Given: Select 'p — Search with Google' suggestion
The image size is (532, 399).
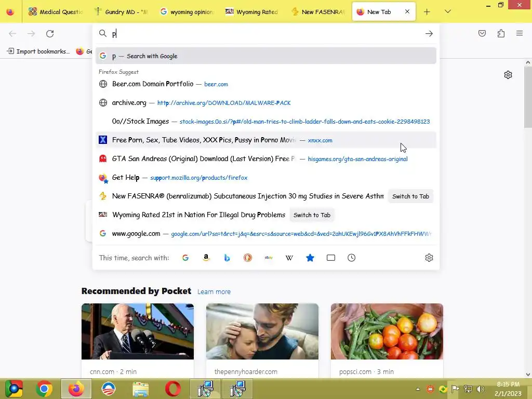Looking at the screenshot, I should pyautogui.click(x=266, y=56).
